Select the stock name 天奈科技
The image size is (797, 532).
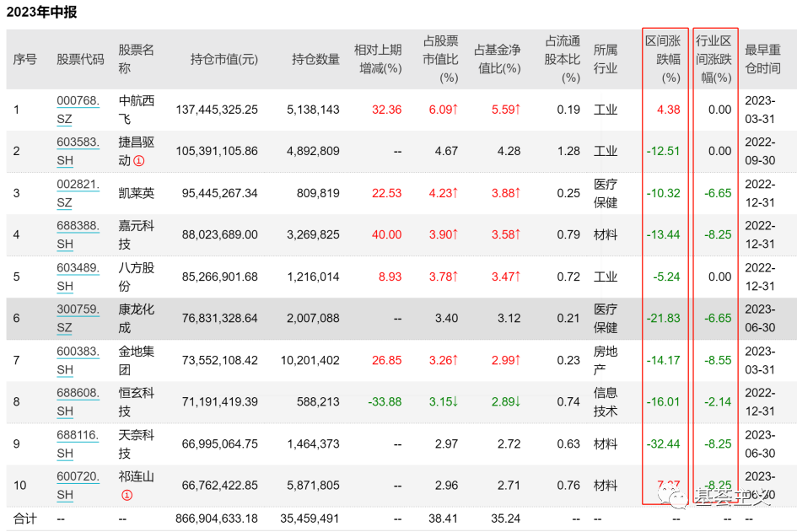click(137, 444)
